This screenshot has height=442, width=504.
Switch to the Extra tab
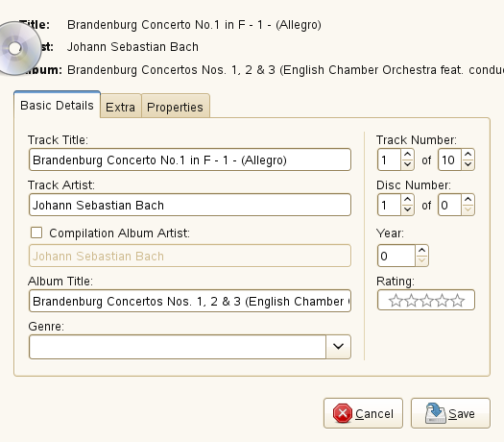(x=121, y=107)
